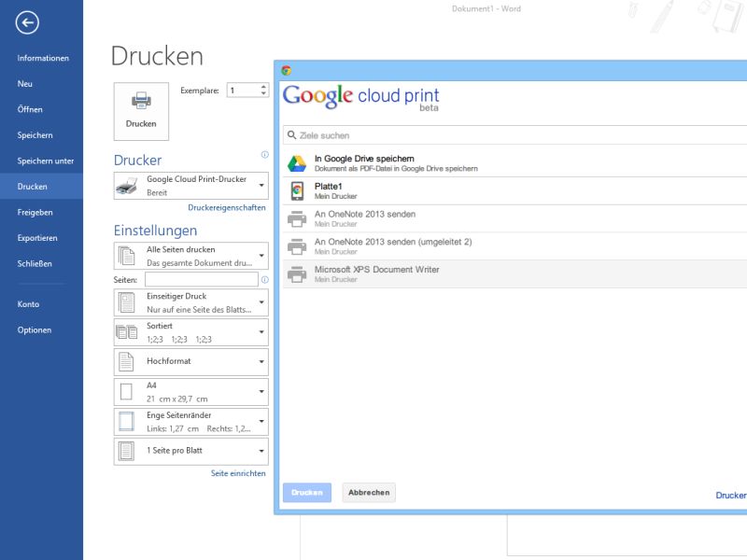Click printer icon beside Microsoft XPS Document Writer
747x560 pixels.
(297, 274)
